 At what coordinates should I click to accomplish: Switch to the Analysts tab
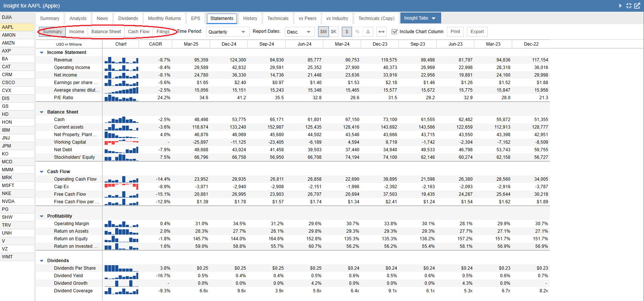[78, 18]
